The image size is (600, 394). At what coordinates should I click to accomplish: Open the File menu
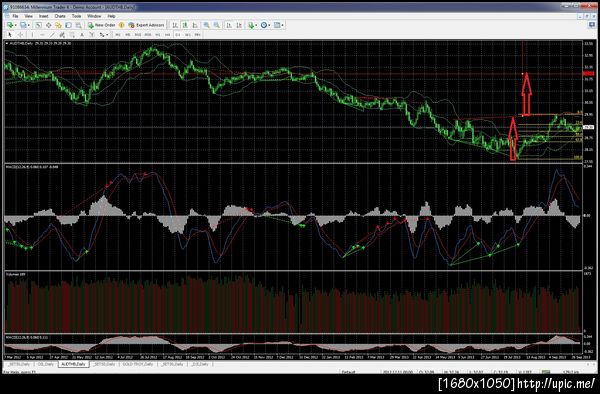pyautogui.click(x=15, y=16)
